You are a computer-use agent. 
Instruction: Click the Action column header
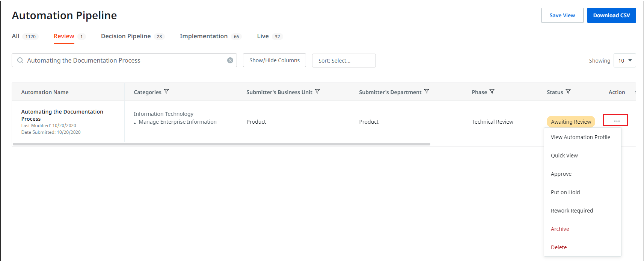click(617, 92)
